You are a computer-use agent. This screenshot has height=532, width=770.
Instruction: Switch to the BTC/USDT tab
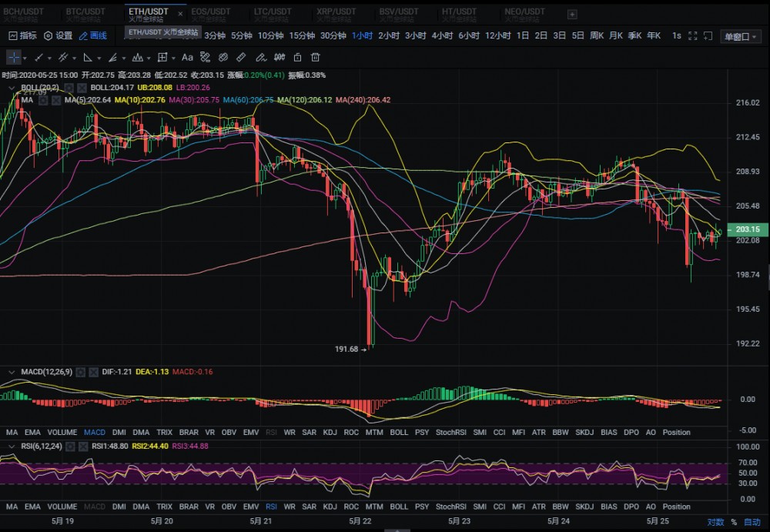[x=85, y=12]
